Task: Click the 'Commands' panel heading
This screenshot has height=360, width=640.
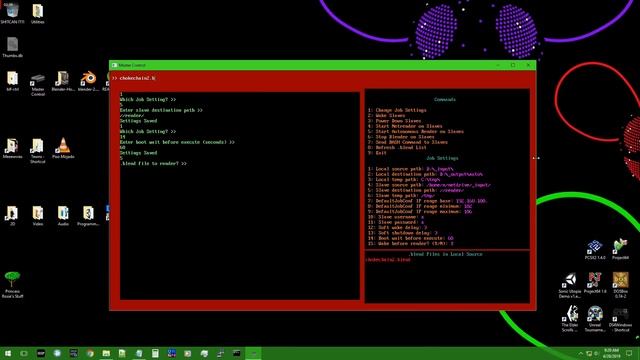Action: pos(444,100)
